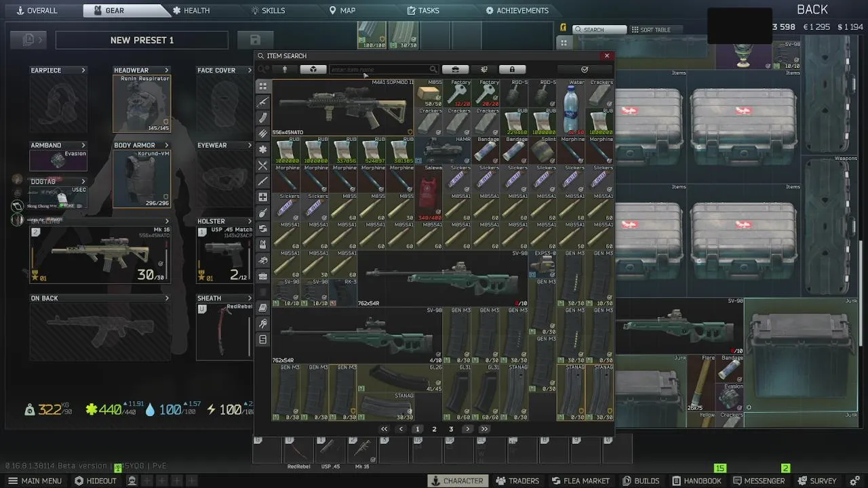Go to previous page of search results
Screen dimensions: 868x488
click(x=401, y=429)
